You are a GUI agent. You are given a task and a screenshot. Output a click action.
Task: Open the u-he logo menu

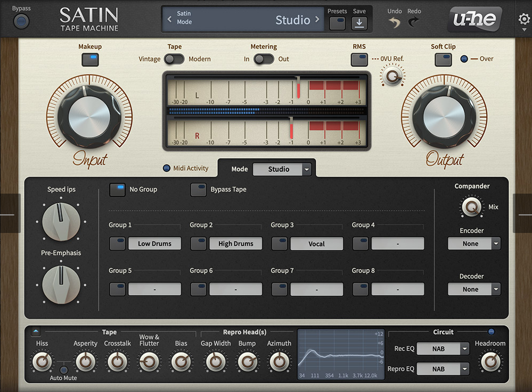(475, 19)
